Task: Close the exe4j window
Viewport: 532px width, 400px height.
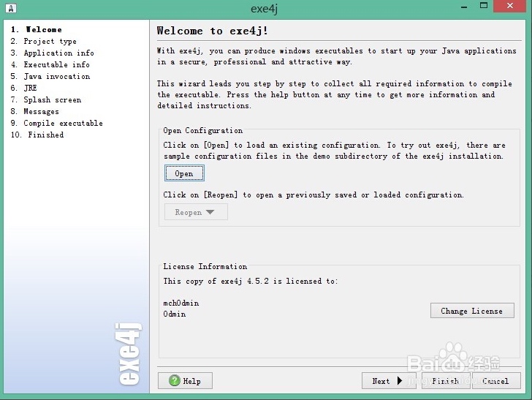Action: click(510, 6)
